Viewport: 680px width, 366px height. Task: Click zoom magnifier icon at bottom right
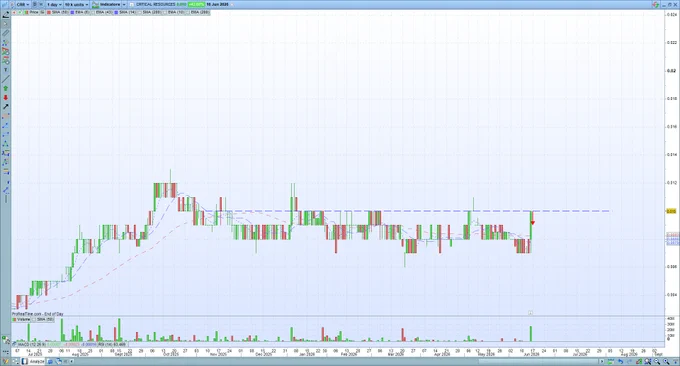666,361
